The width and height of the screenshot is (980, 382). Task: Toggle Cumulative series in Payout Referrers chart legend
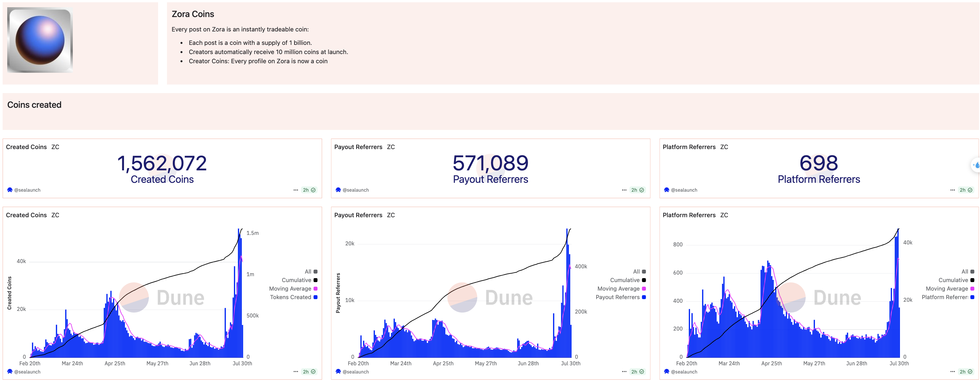(628, 280)
